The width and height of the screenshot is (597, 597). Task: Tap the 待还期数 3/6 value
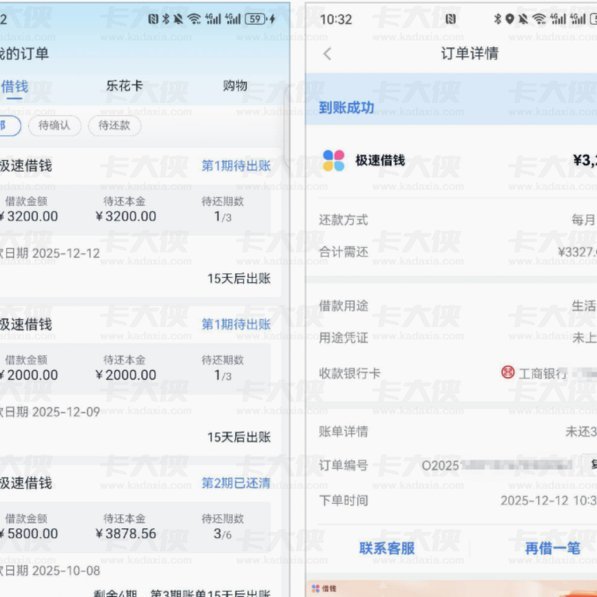tap(223, 533)
